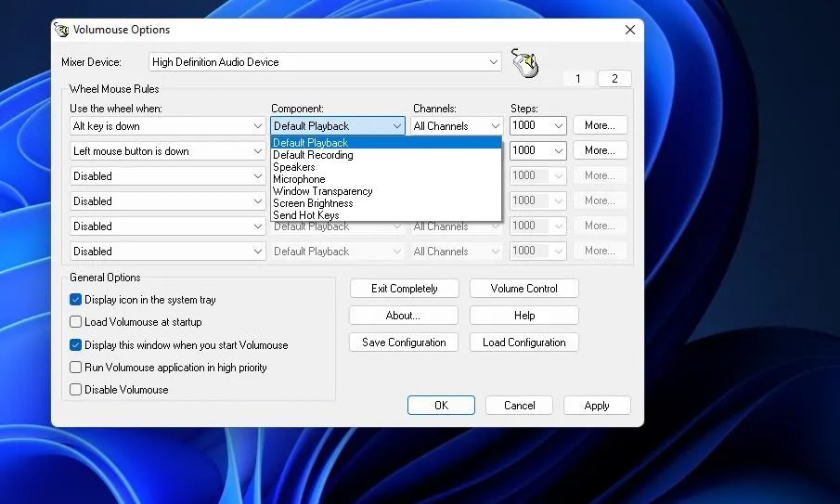Viewport: 840px width, 504px height.
Task: Toggle Display this window when you start
Action: 75,345
